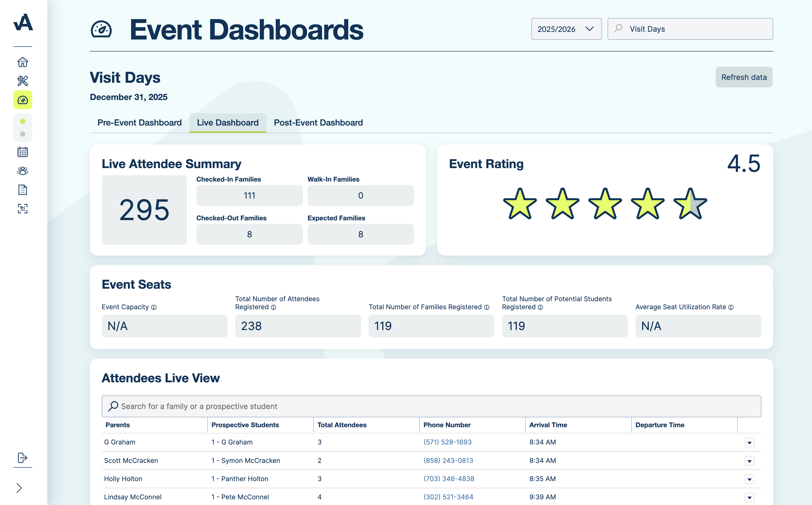Select the dashboard gauge sidebar icon

point(22,100)
